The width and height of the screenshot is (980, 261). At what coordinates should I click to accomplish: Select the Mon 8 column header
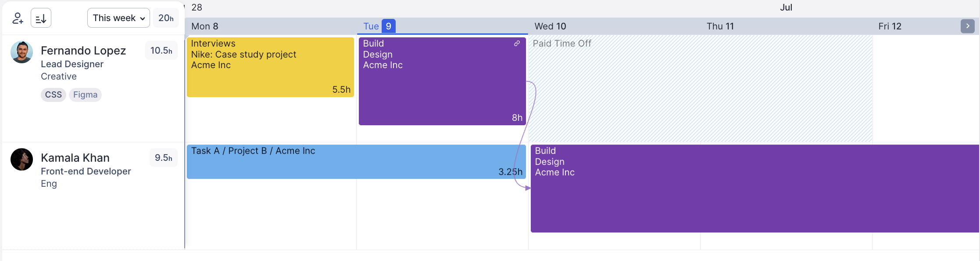pos(205,26)
